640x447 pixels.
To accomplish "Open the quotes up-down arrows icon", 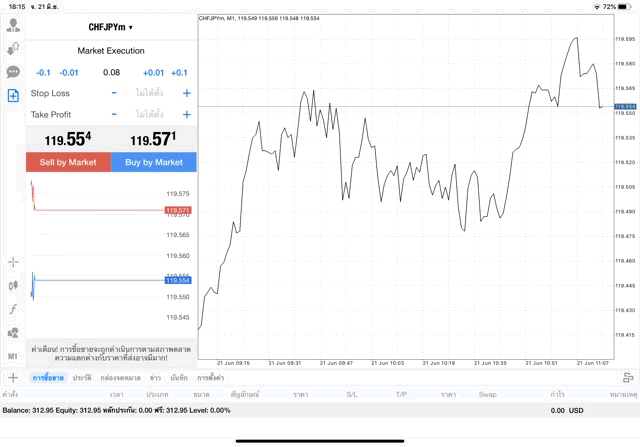I will pyautogui.click(x=13, y=48).
